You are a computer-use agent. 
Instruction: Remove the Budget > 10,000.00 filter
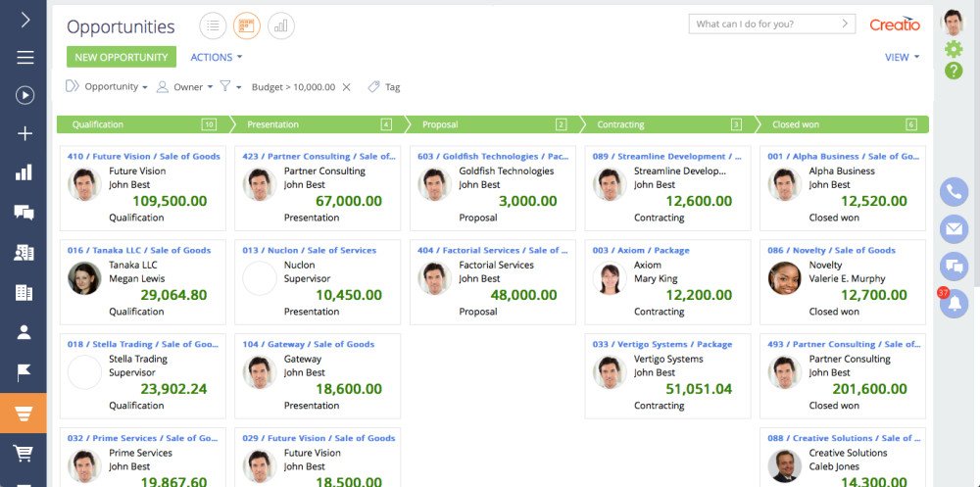coord(346,87)
